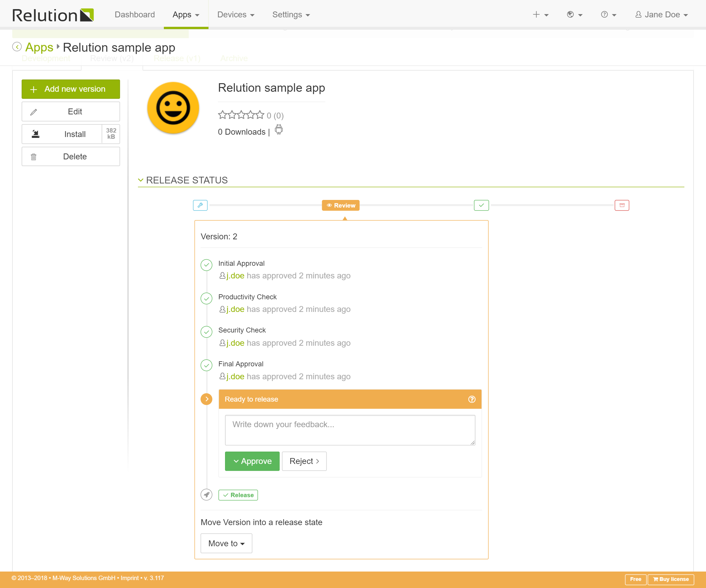
Task: Click the green Approve button
Action: tap(252, 461)
